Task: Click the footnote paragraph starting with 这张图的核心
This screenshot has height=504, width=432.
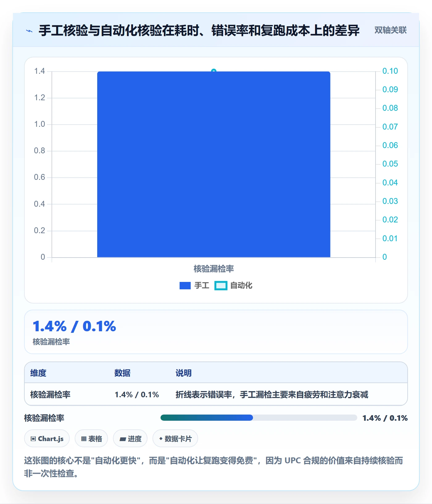Action: coord(214,467)
